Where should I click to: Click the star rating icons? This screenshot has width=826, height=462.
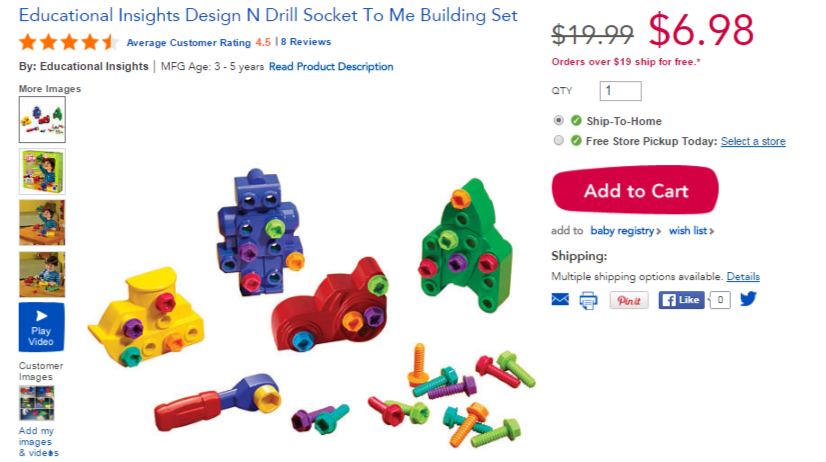tap(68, 42)
